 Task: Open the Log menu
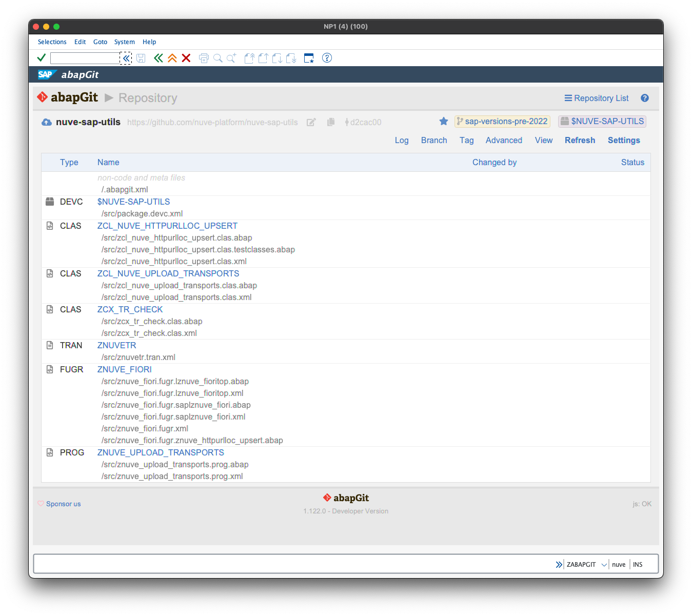[402, 141]
